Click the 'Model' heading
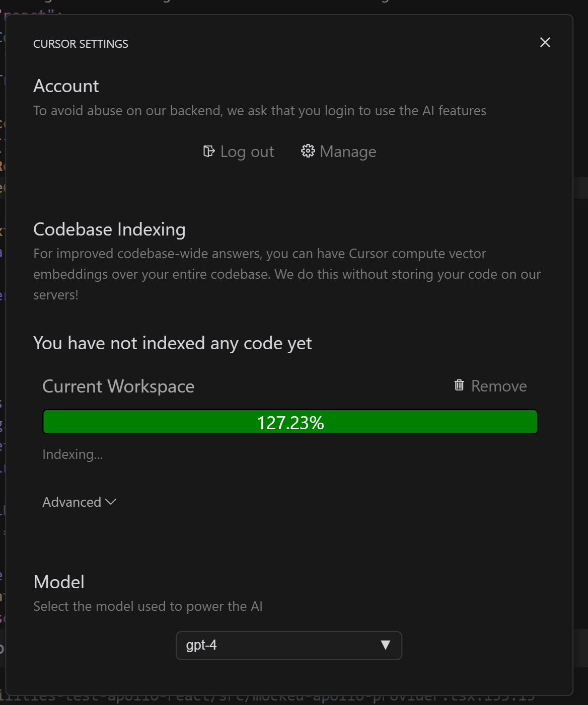Screen dimensions: 588x705 pyautogui.click(x=59, y=582)
